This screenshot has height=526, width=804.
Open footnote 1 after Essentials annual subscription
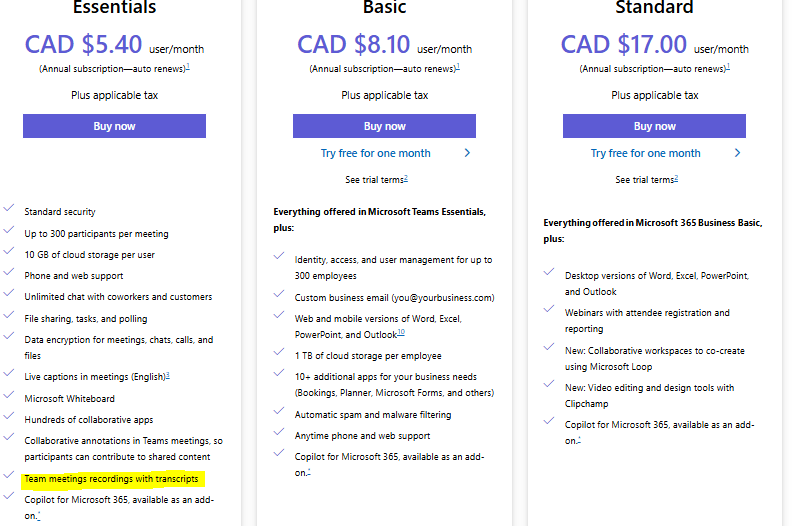point(188,67)
